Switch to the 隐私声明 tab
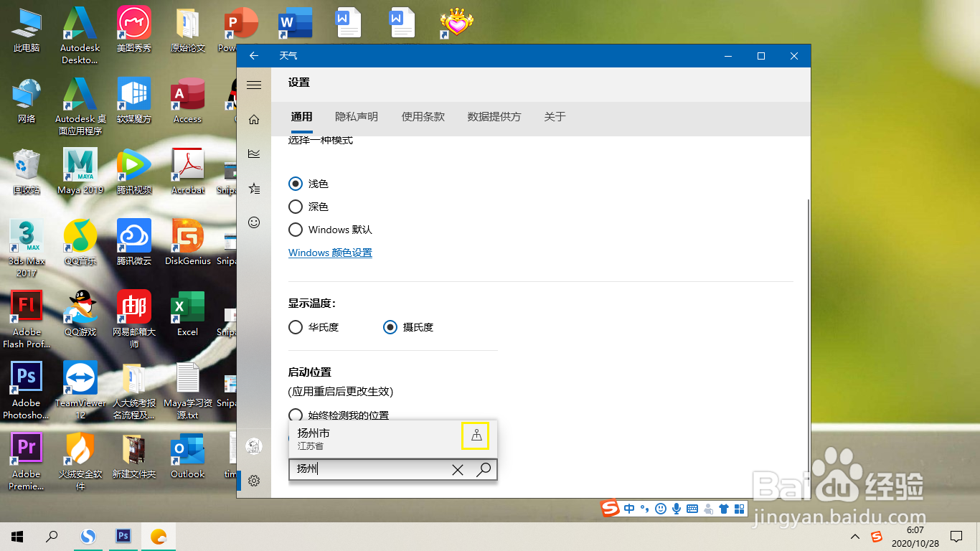Viewport: 980px width, 551px height. pyautogui.click(x=356, y=116)
